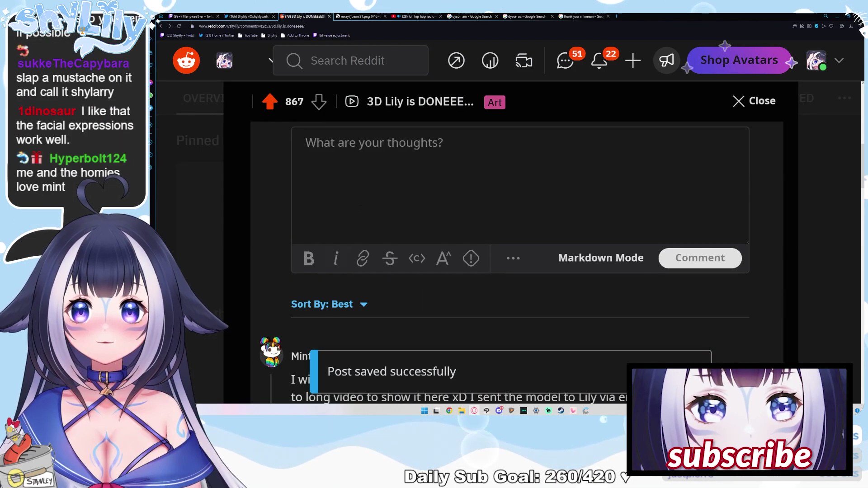Open the Add to Throne bookmark
Viewport: 868px width, 488px height.
(x=295, y=35)
